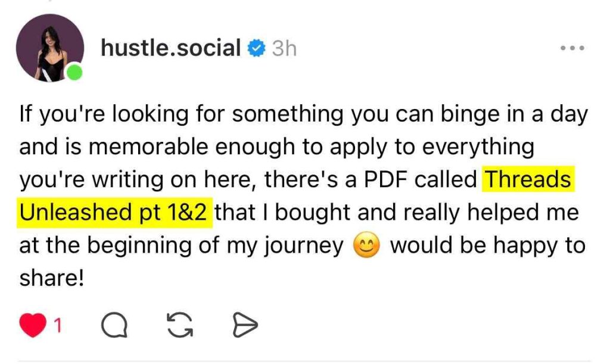Click the final word "share!"
The height and width of the screenshot is (364, 610).
(x=50, y=279)
